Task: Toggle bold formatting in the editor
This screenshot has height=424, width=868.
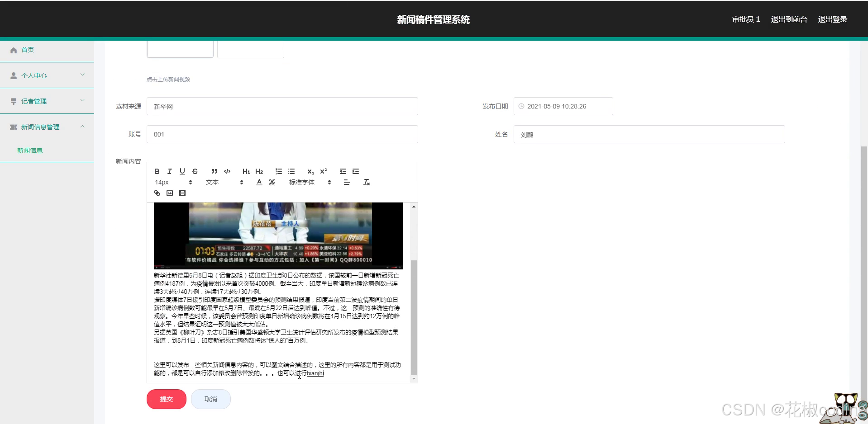Action: pos(157,171)
